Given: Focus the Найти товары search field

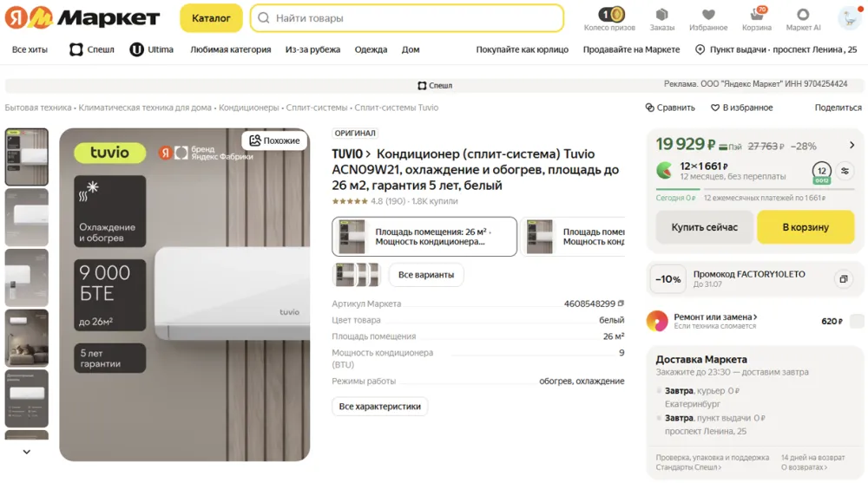Looking at the screenshot, I should click(407, 17).
